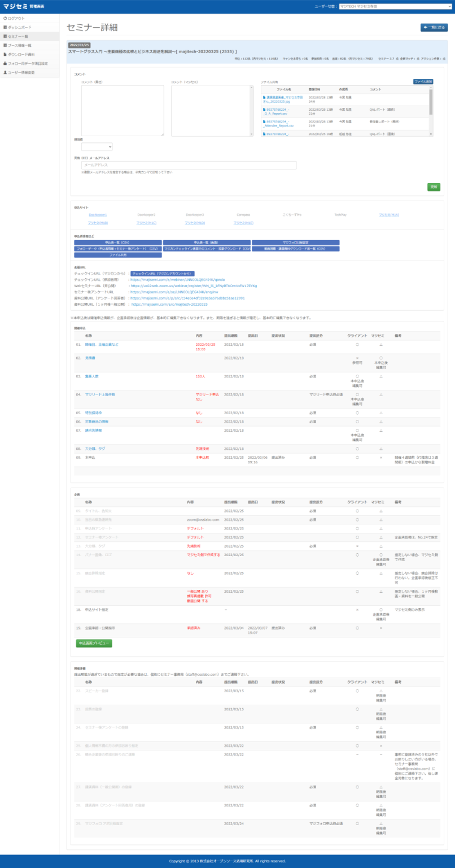This screenshot has height=868, width=455.
Task: Click the green 更新 button
Action: [434, 187]
